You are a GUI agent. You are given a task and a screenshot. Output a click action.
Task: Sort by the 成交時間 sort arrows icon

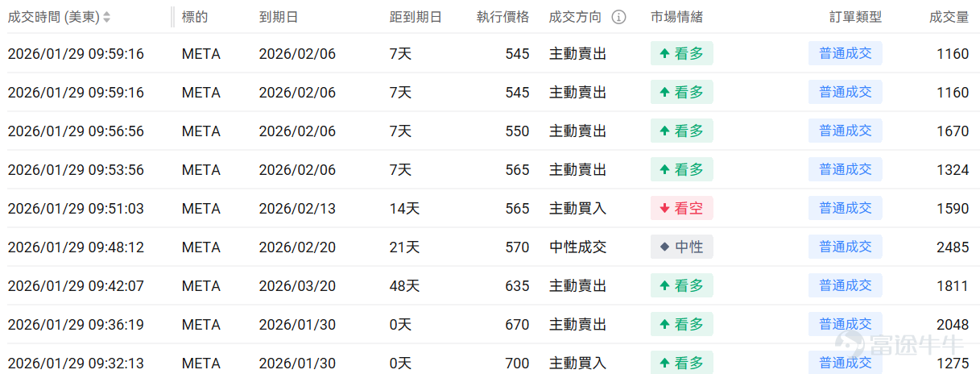107,17
